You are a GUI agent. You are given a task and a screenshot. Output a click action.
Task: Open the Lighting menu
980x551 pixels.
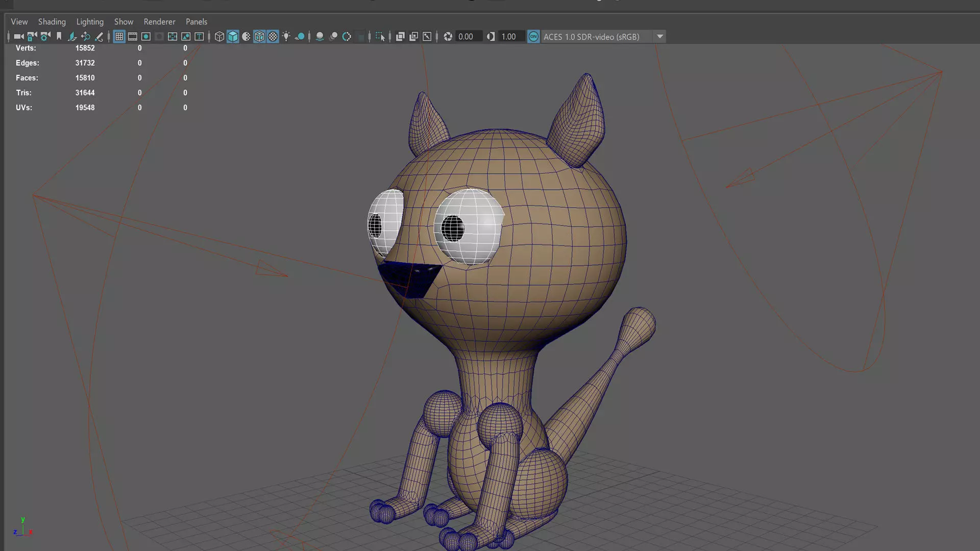(90, 22)
